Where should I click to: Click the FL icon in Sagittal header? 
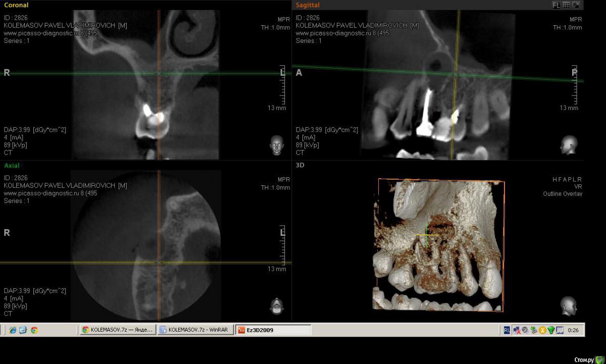coord(557,5)
